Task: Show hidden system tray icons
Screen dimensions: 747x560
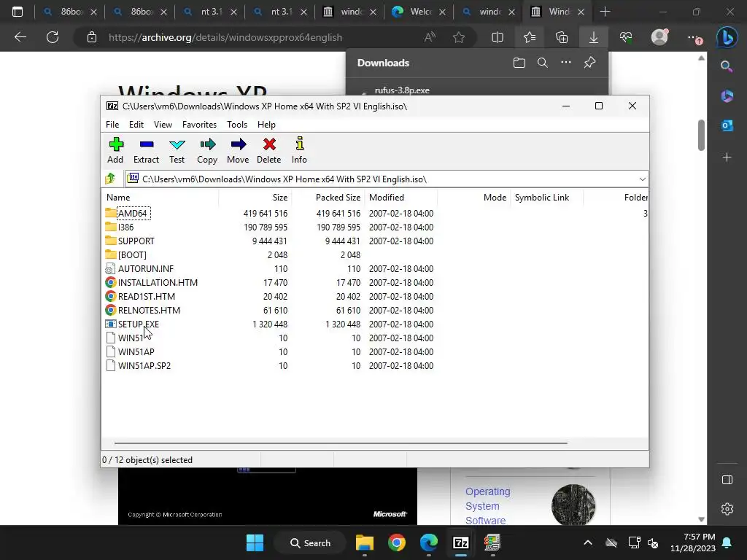Action: coord(588,542)
